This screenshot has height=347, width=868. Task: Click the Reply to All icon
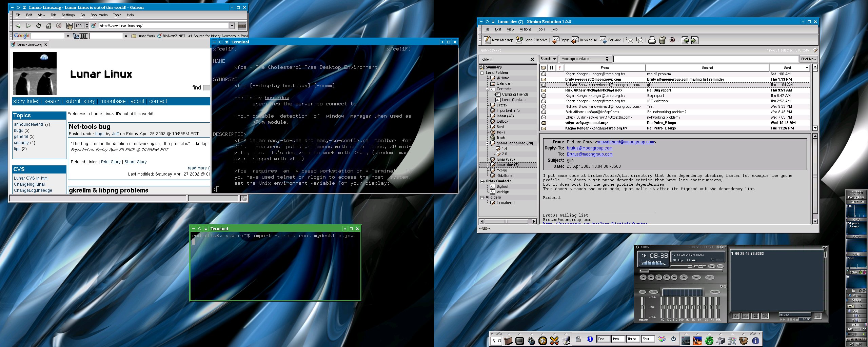(575, 40)
